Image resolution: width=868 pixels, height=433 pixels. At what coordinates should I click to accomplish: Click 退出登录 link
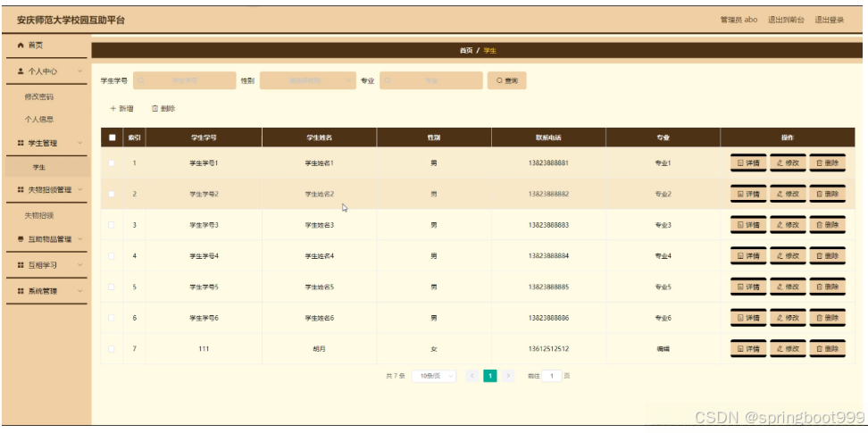tap(830, 20)
